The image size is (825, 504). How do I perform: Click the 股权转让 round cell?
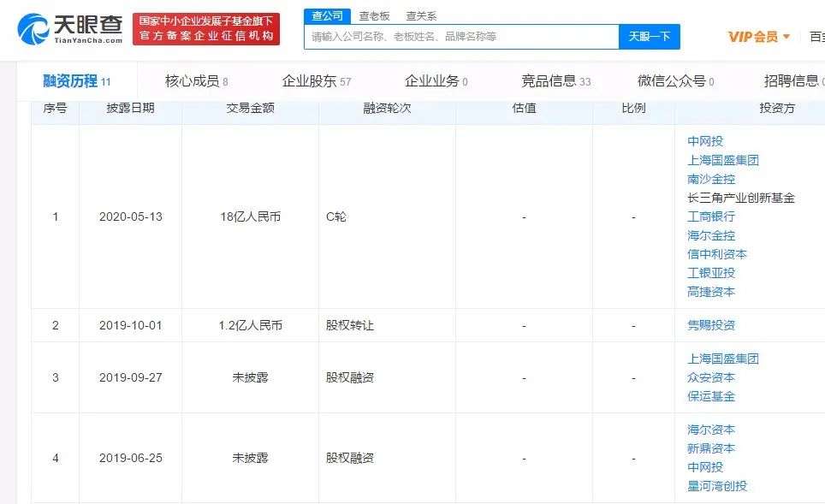point(350,326)
